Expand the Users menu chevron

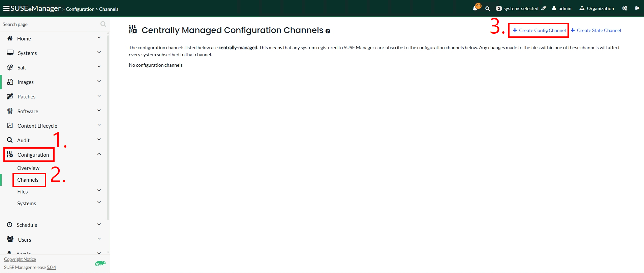[99, 239]
